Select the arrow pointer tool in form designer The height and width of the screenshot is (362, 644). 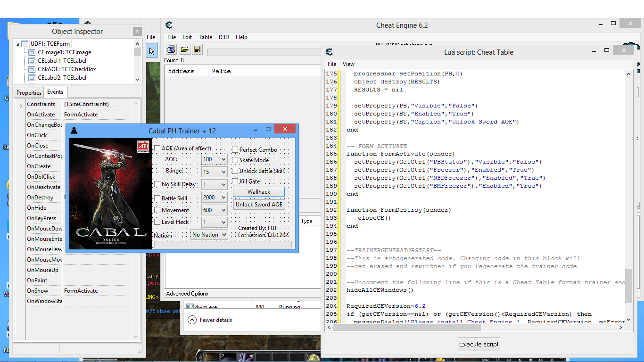click(x=152, y=51)
